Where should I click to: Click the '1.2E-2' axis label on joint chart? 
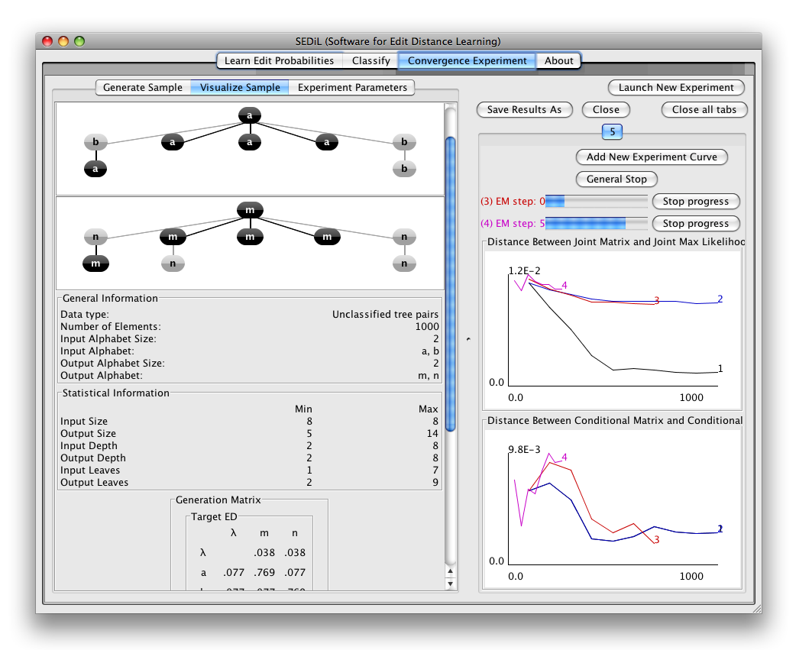click(x=524, y=271)
